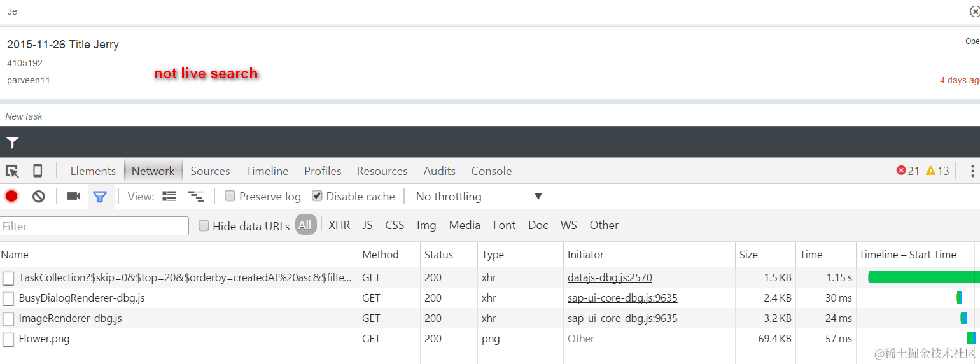
Task: Select the Flower.png request
Action: click(44, 339)
